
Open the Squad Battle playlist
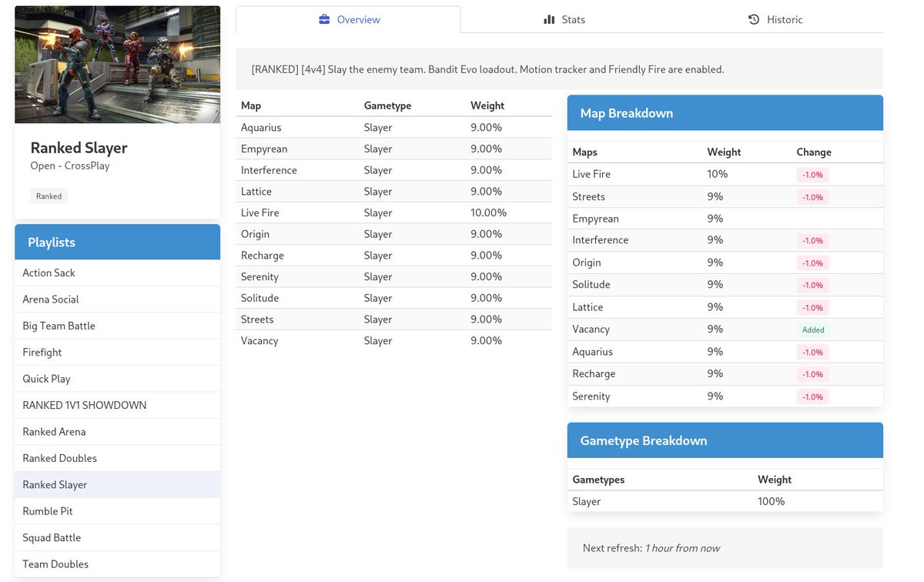click(117, 537)
